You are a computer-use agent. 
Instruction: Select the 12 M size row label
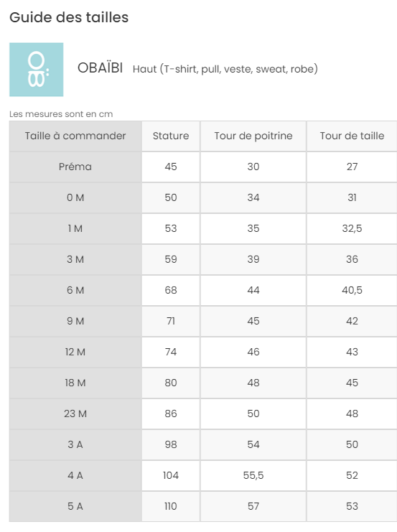[x=75, y=353]
